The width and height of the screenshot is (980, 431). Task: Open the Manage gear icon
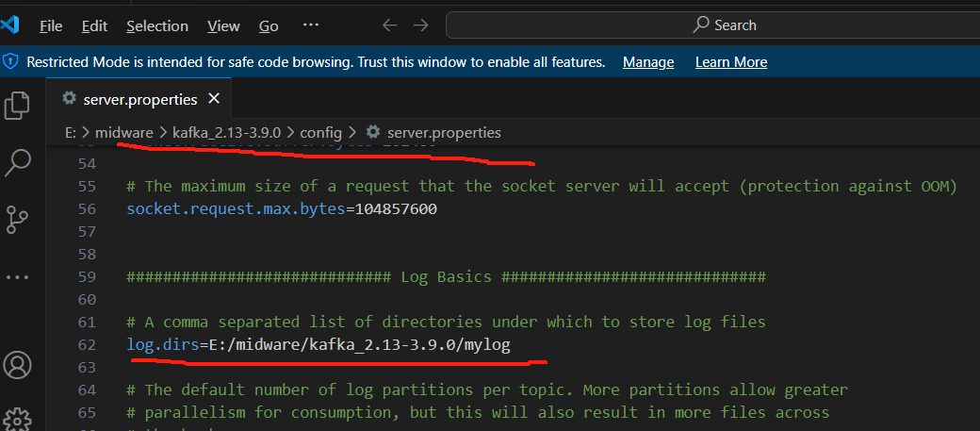[18, 419]
